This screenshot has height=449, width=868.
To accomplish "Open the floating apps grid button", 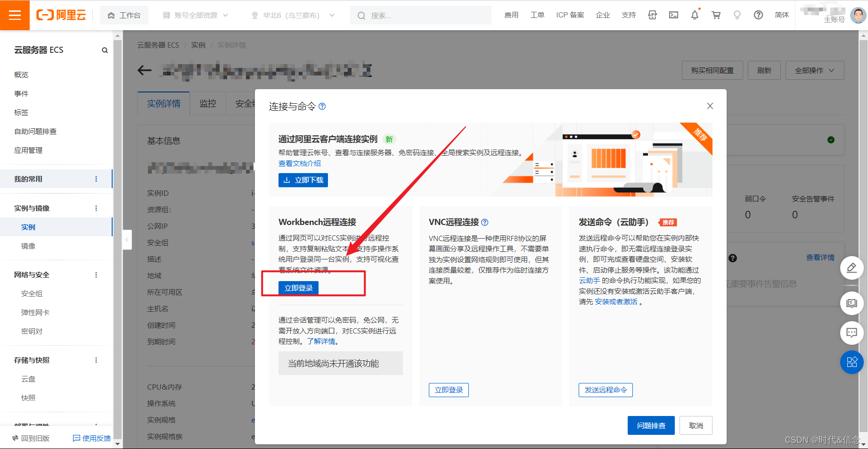I will 852,362.
